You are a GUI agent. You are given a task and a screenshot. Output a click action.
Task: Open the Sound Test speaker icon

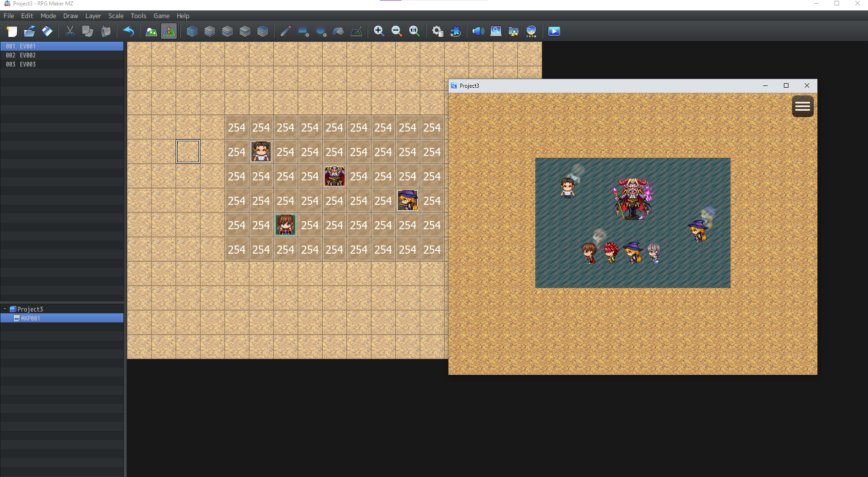[478, 31]
